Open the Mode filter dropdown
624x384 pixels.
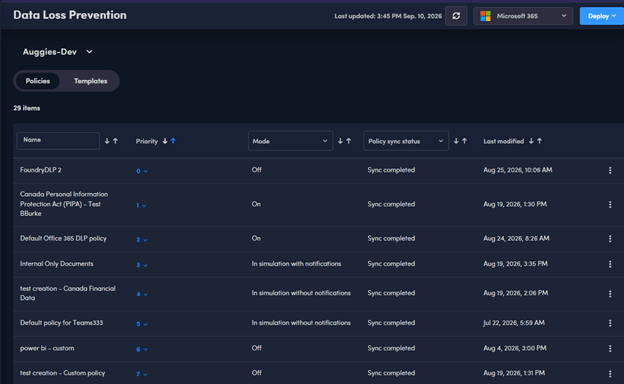(x=291, y=141)
